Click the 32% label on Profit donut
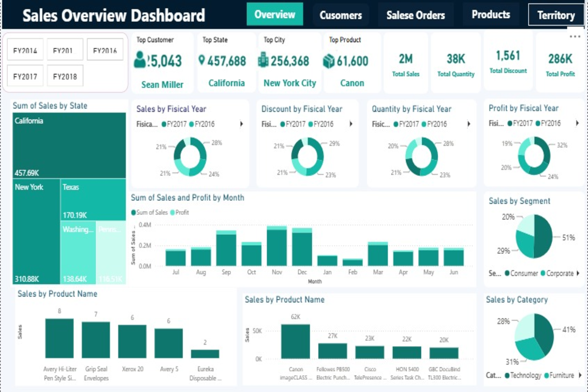The height and width of the screenshot is (392, 588). tap(562, 145)
